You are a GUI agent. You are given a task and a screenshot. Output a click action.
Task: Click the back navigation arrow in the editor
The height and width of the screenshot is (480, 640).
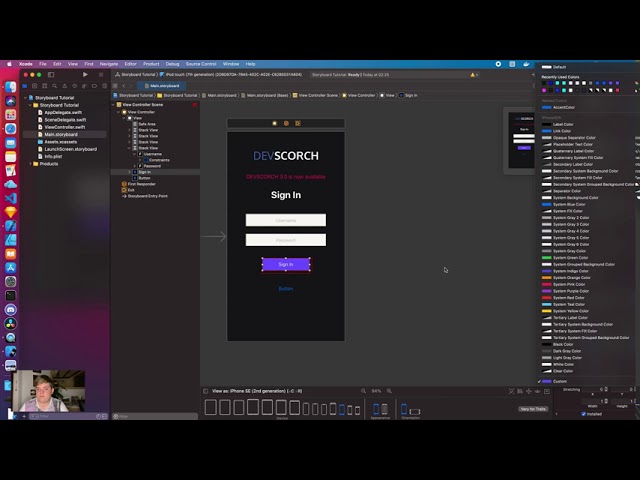[x=124, y=86]
